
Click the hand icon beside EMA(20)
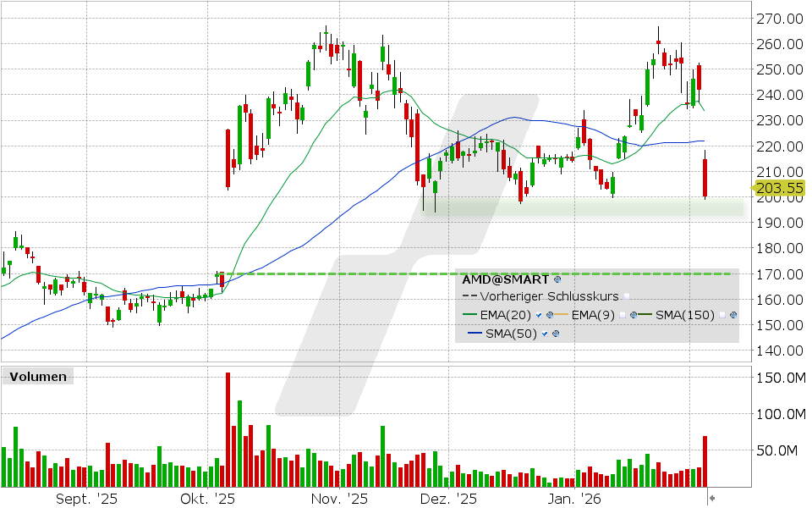[x=550, y=314]
